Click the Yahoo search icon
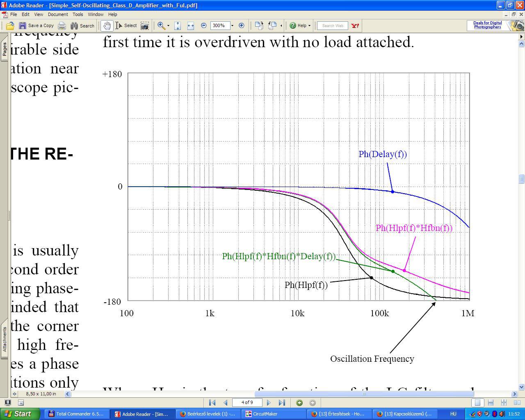The image size is (525, 420). pyautogui.click(x=355, y=26)
